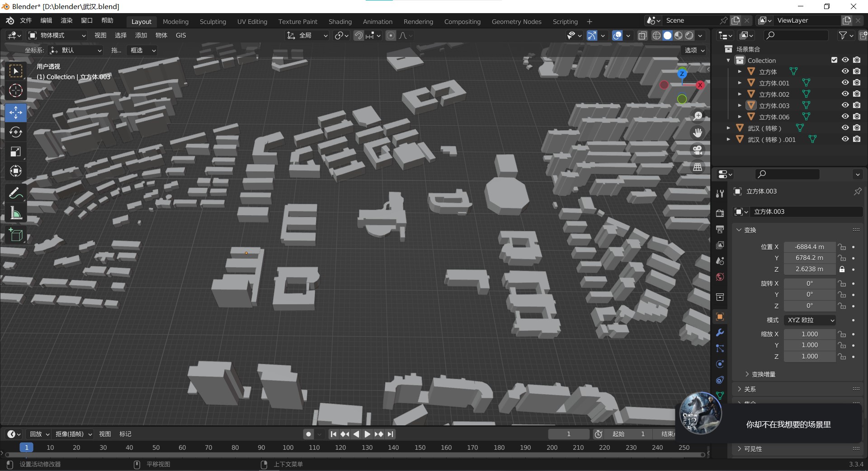Image resolution: width=868 pixels, height=471 pixels.
Task: Expand the 变换增量 panel
Action: click(x=763, y=374)
